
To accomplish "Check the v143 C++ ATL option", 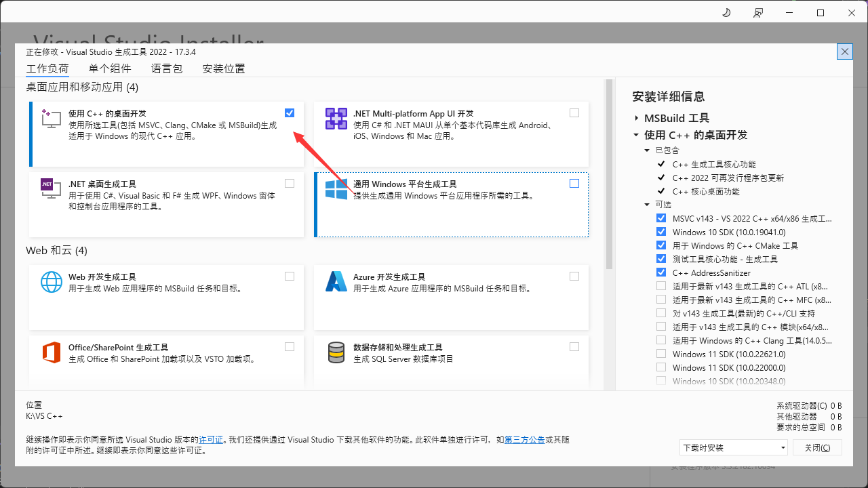I will tap(661, 286).
